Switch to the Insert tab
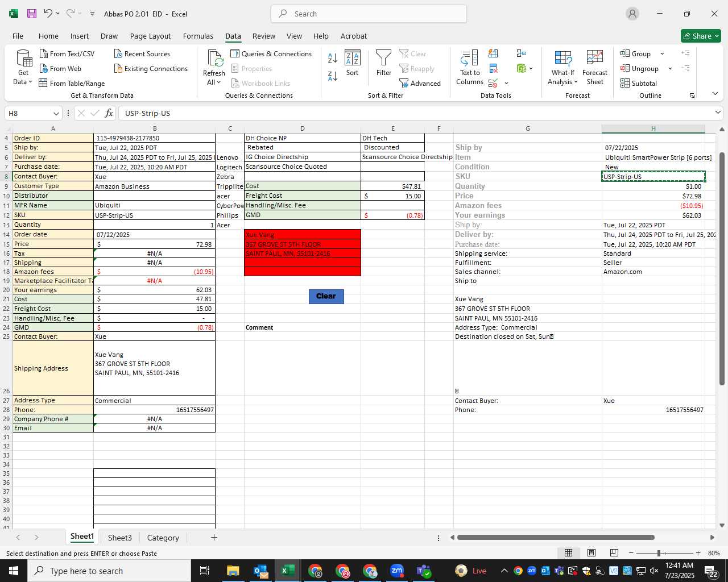 tap(80, 36)
